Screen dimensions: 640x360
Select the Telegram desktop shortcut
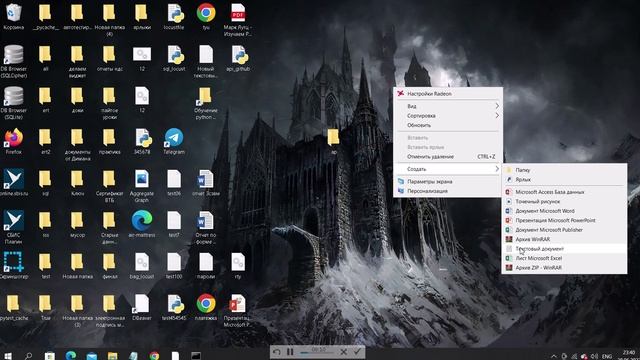[174, 141]
